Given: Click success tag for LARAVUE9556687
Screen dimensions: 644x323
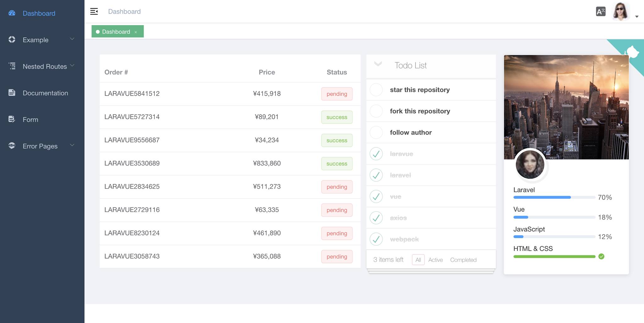Looking at the screenshot, I should click(x=337, y=140).
